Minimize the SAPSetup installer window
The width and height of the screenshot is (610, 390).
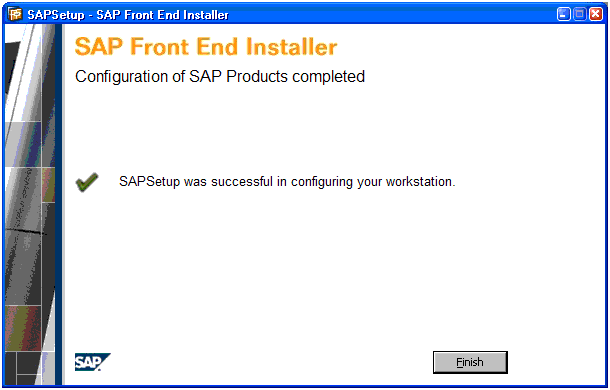tap(564, 14)
